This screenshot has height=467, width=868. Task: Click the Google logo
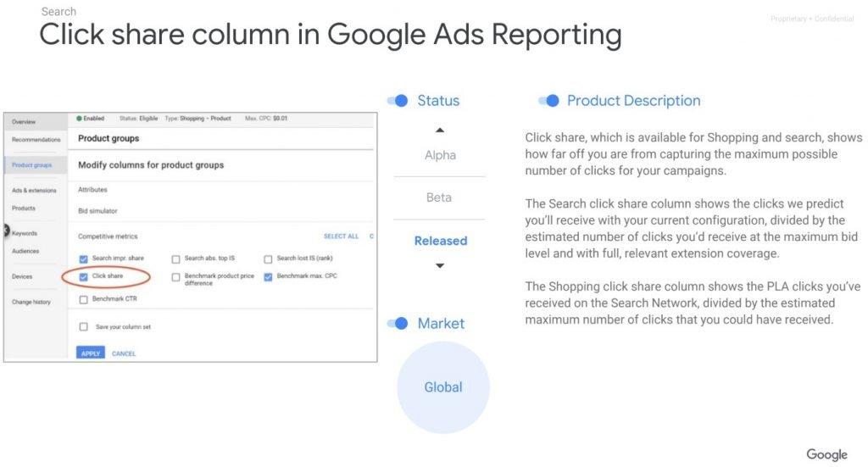826,455
